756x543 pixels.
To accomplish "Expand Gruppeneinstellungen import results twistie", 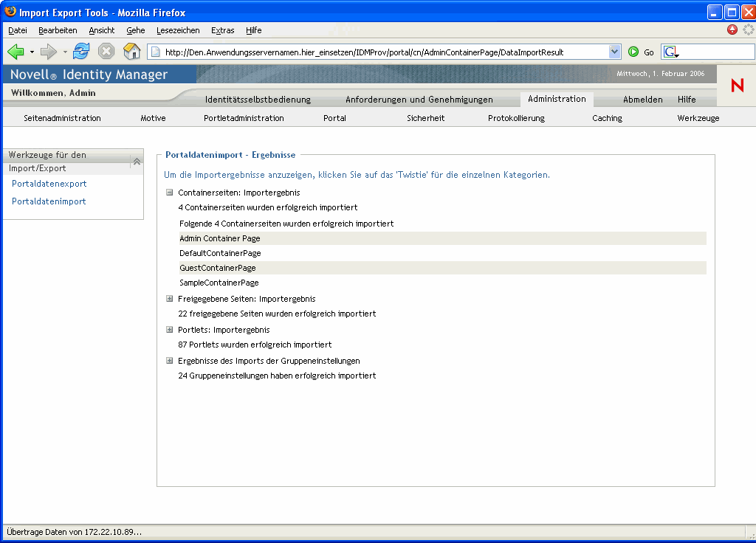I will [169, 361].
